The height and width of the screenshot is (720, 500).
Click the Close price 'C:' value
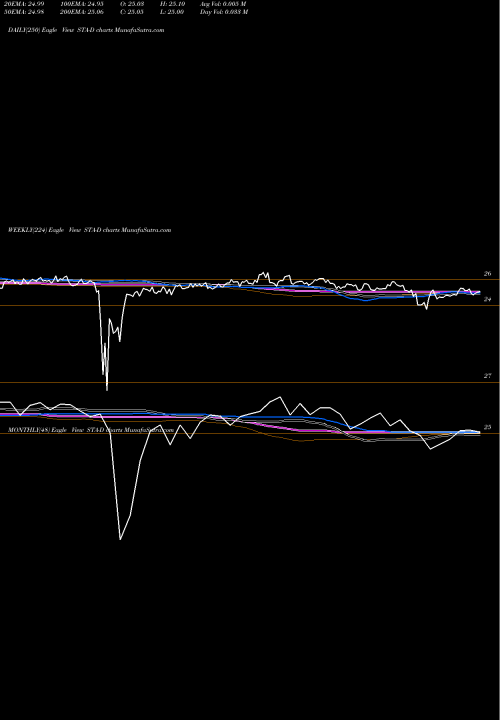click(x=132, y=12)
